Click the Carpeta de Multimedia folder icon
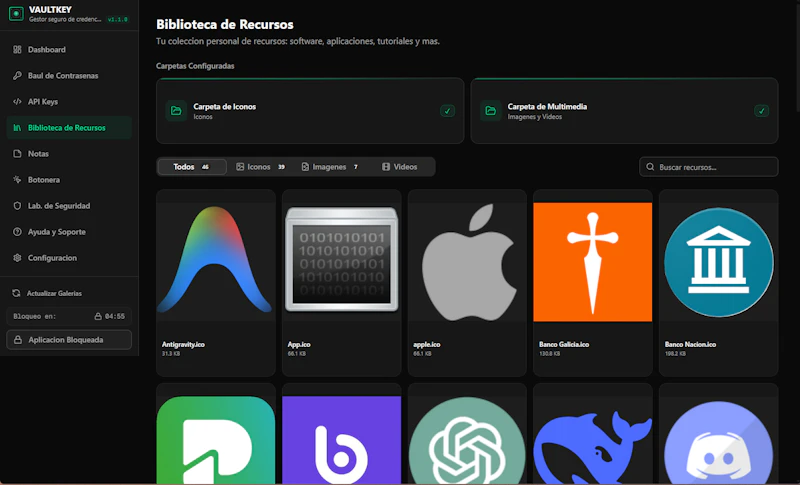This screenshot has width=800, height=485. (x=490, y=111)
